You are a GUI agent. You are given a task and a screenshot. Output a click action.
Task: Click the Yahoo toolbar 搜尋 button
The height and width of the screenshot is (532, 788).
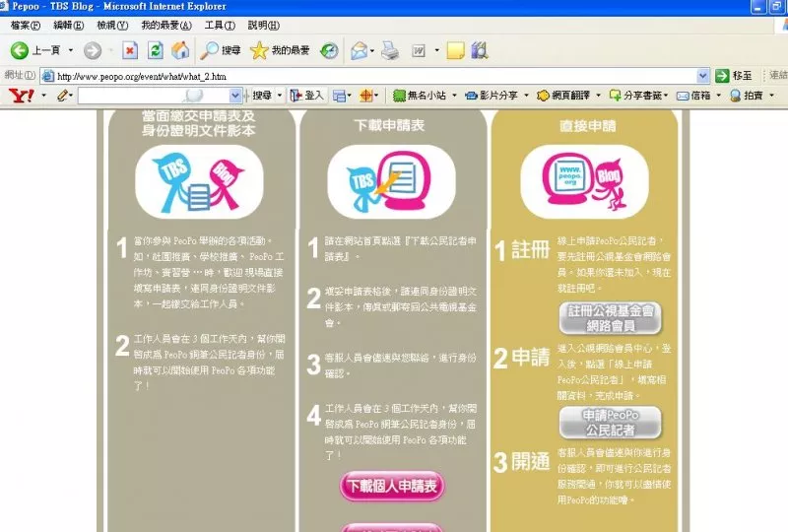tap(261, 95)
